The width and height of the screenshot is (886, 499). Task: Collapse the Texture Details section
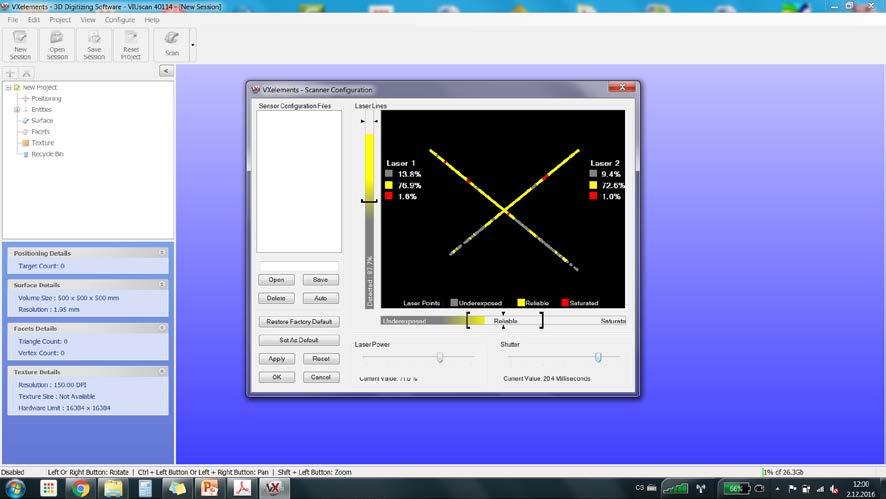(x=162, y=371)
